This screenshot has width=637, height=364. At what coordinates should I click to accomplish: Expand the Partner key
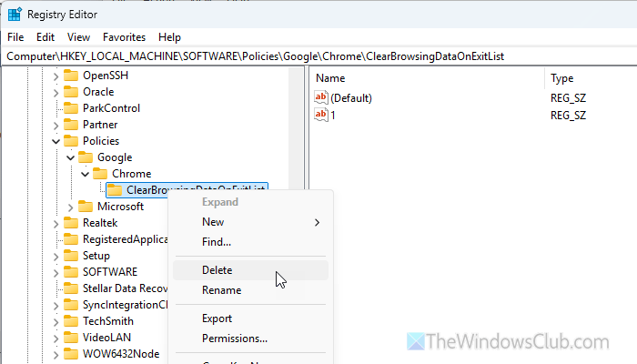[56, 126]
